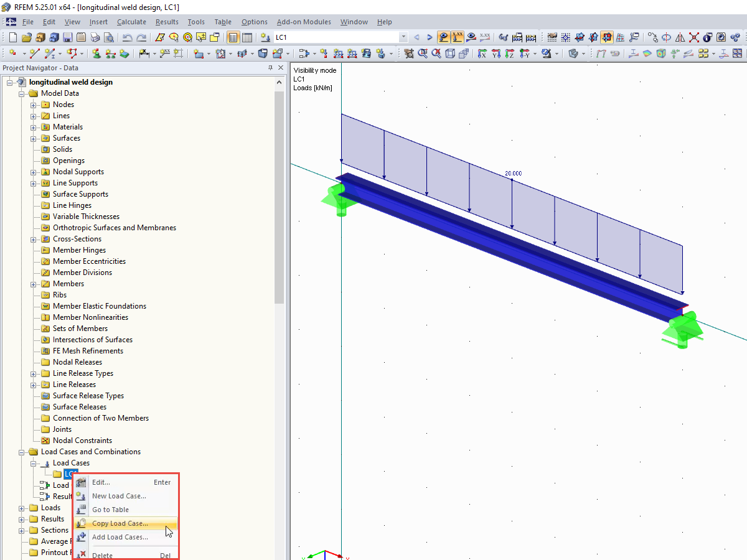Viewport: 747px width, 560px height.
Task: Open the Calculate menu
Action: (131, 22)
